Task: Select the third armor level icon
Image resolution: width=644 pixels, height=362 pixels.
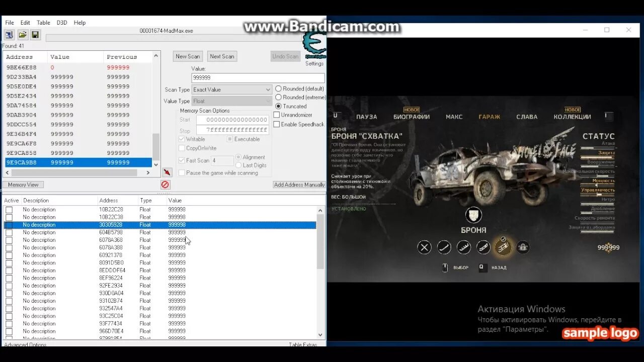Action: [x=483, y=247]
